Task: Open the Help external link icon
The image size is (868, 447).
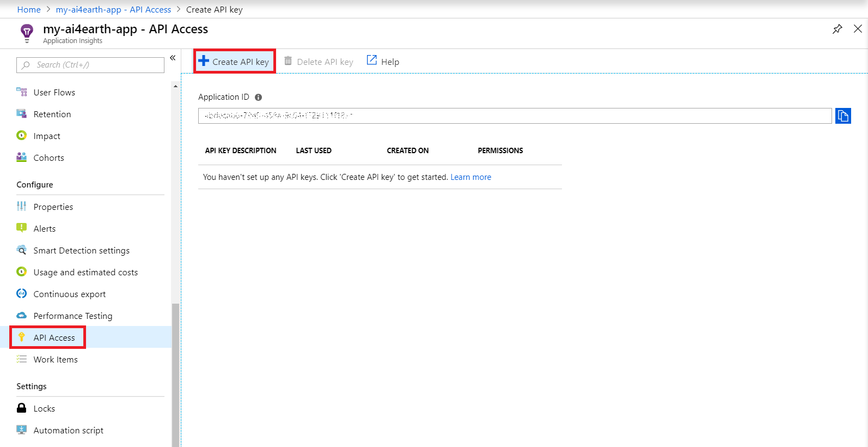Action: point(372,61)
